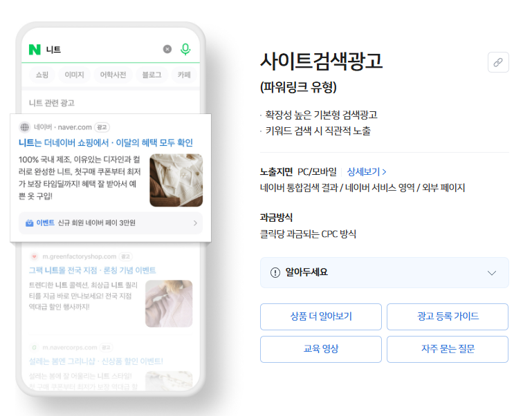Open the 이벤트 banner arrow chevron

click(195, 223)
